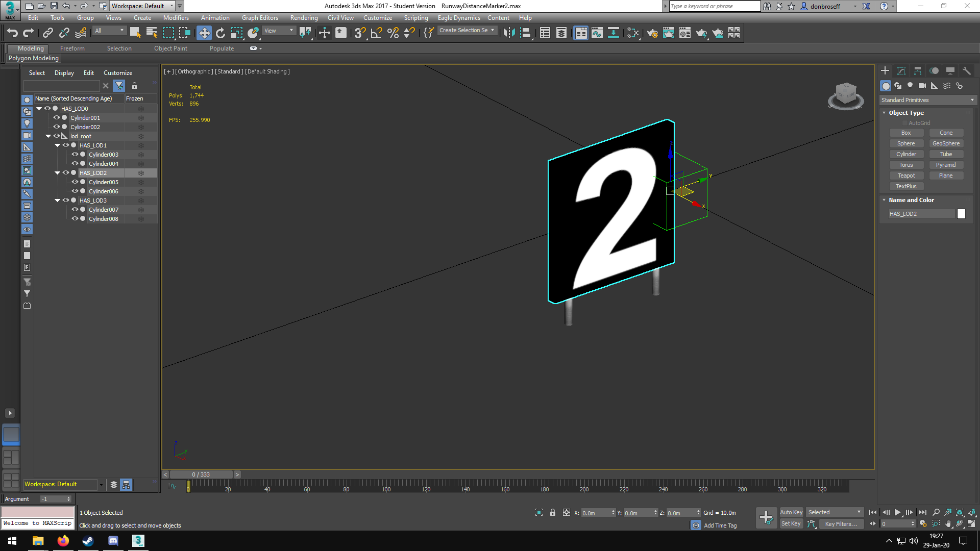Select the Select and Move tool

coord(204,33)
